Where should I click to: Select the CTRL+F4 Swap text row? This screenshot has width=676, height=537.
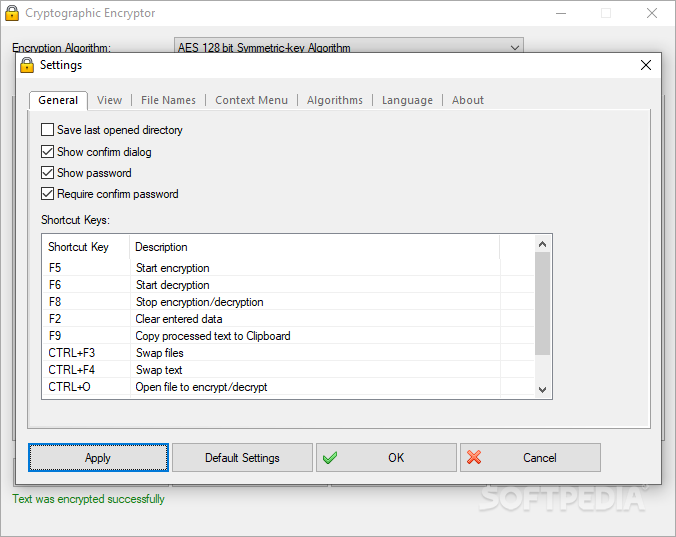288,370
